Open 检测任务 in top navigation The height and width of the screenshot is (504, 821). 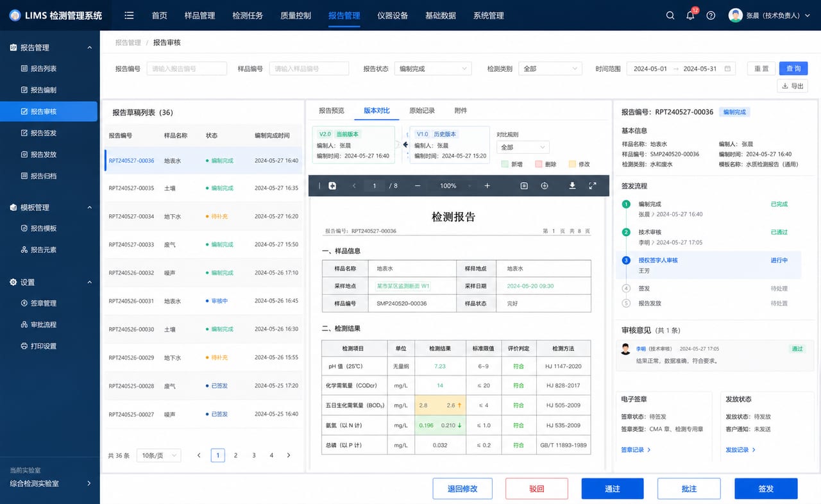pos(248,15)
